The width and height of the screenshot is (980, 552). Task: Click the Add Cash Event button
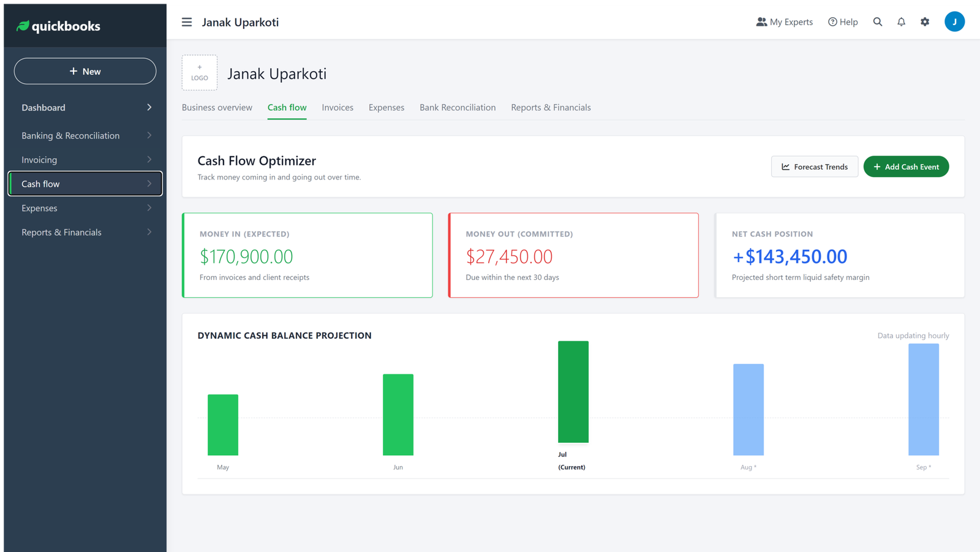click(906, 167)
